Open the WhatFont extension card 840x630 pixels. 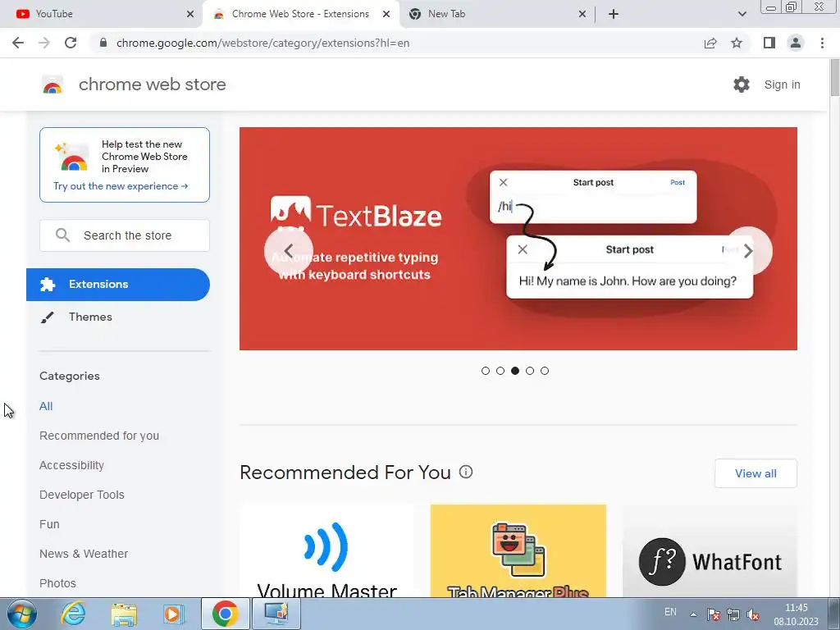point(710,550)
